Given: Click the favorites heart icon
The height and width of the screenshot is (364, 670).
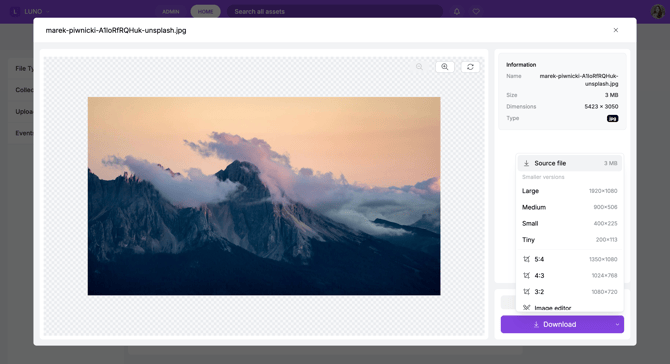Looking at the screenshot, I should 476,12.
